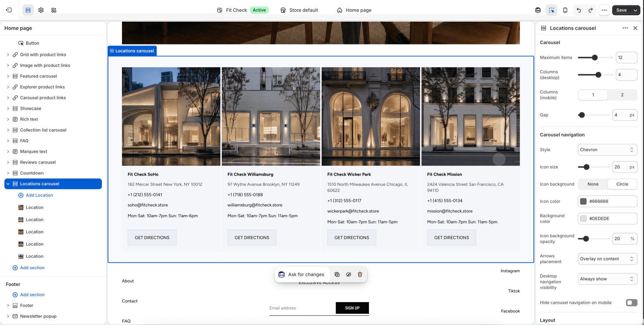Expand the Footer section

[x=8, y=305]
